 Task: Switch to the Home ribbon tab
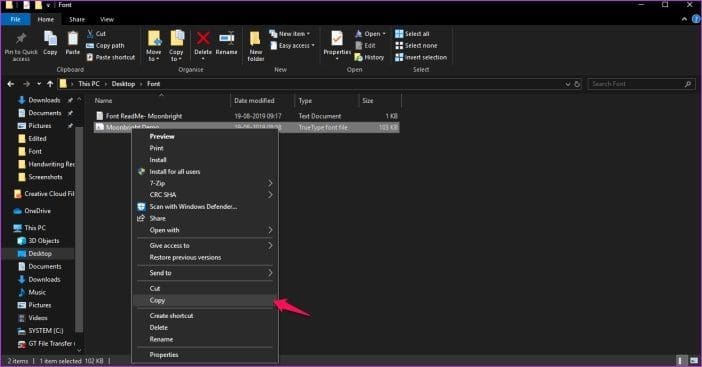46,19
